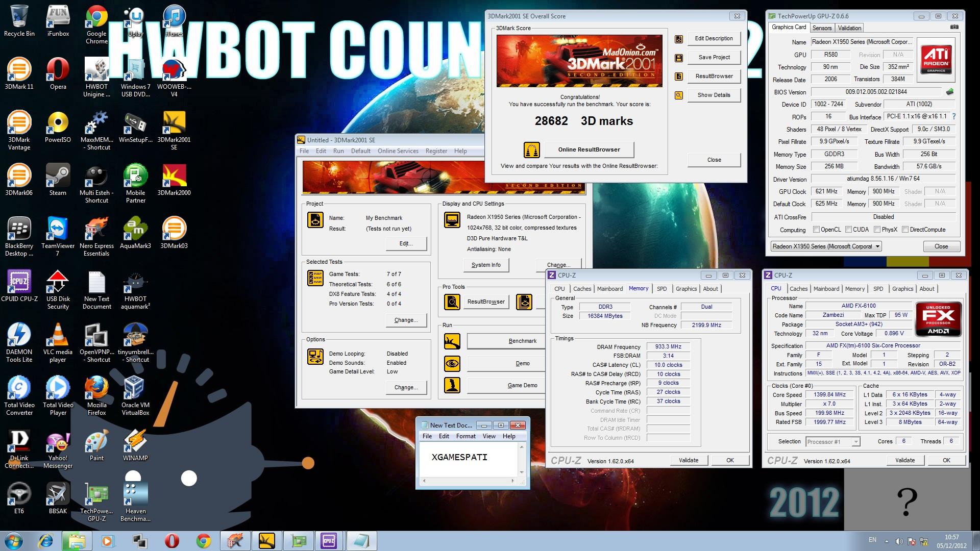
Task: Click the Game Demo joystick icon
Action: pos(452,385)
